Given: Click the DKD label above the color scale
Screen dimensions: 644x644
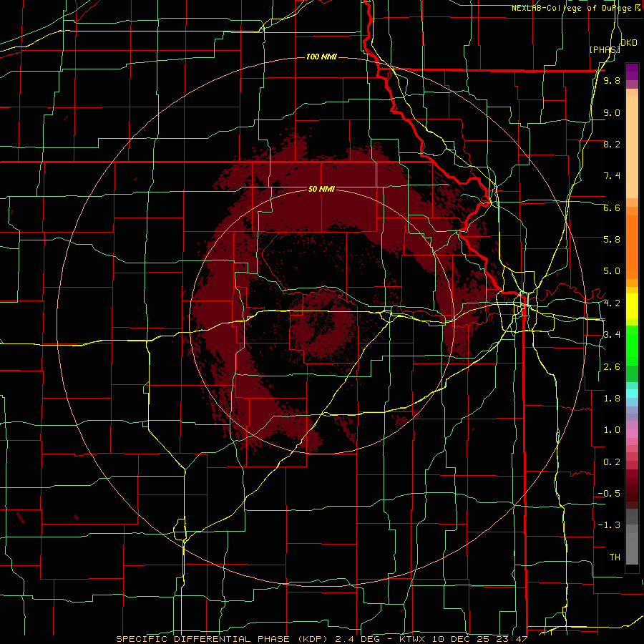Looking at the screenshot, I should pos(629,43).
